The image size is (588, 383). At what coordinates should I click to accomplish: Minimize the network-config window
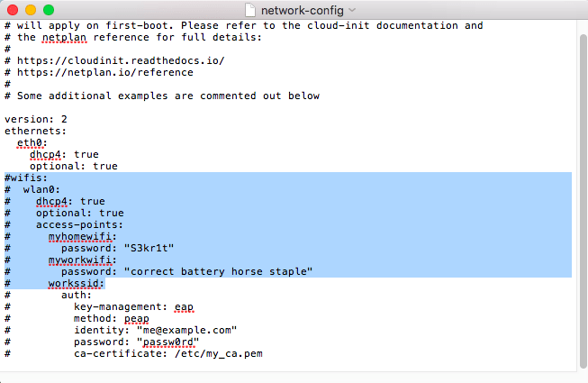[x=30, y=10]
